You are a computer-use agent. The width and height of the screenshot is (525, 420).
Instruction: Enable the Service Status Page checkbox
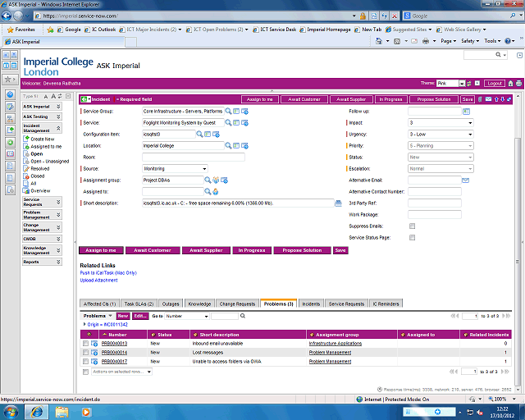[x=412, y=237]
